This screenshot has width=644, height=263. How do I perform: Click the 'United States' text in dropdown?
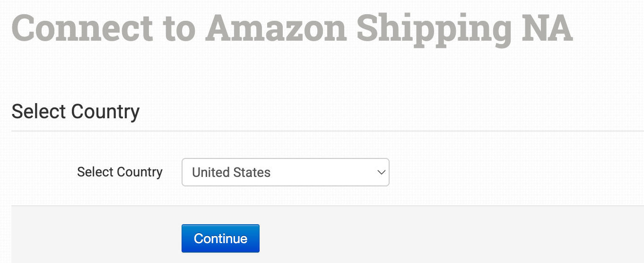click(231, 172)
